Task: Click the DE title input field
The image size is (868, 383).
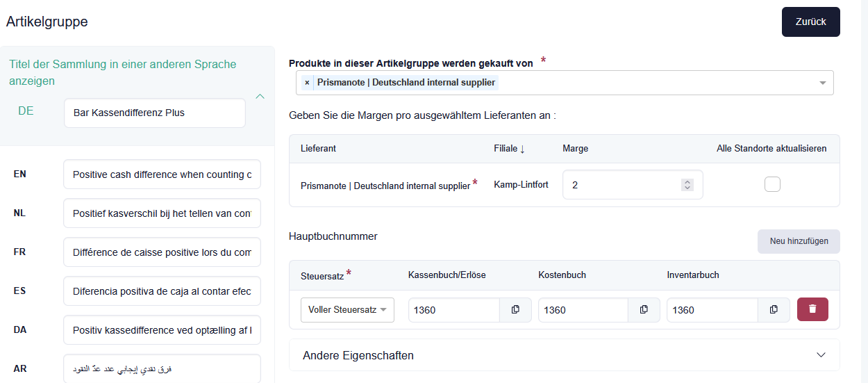Action: point(154,113)
